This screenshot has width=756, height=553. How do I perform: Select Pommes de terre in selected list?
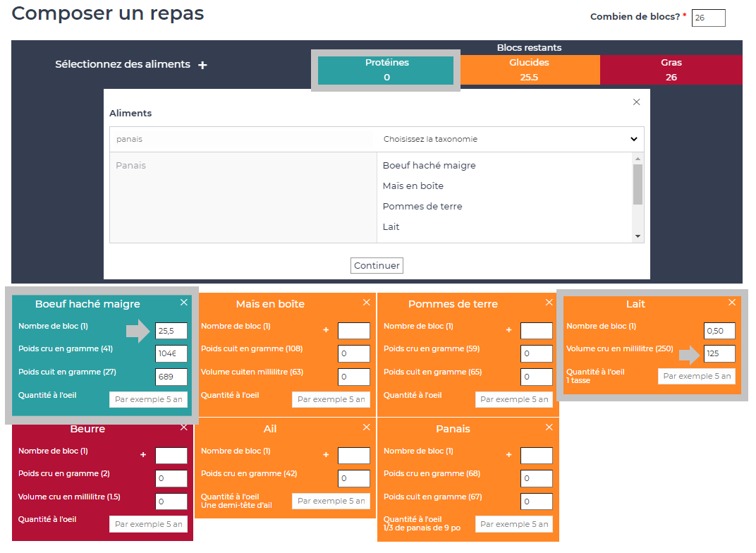coord(422,207)
